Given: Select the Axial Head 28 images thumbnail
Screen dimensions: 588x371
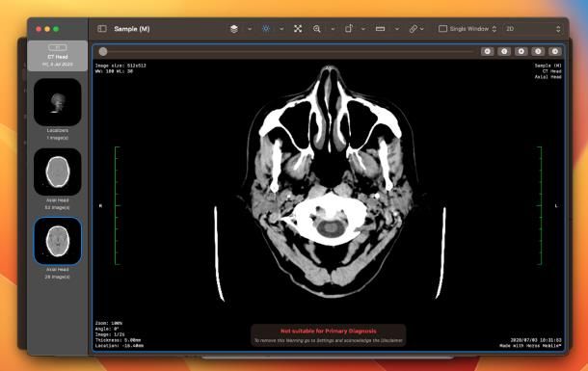Looking at the screenshot, I should (58, 241).
